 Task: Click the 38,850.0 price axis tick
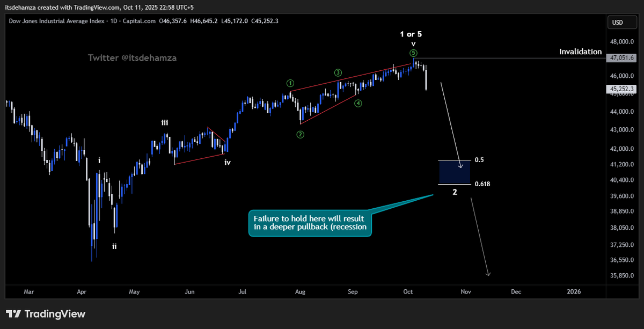(x=623, y=211)
